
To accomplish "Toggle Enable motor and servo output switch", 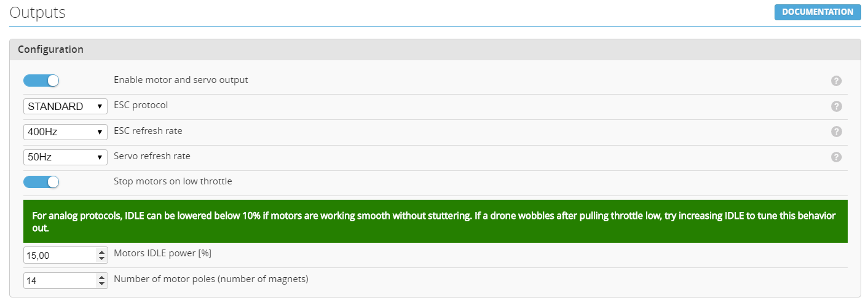I will [41, 81].
